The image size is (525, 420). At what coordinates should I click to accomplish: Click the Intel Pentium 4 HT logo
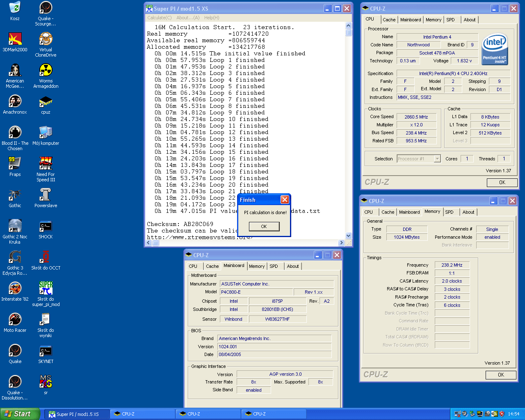pos(495,49)
